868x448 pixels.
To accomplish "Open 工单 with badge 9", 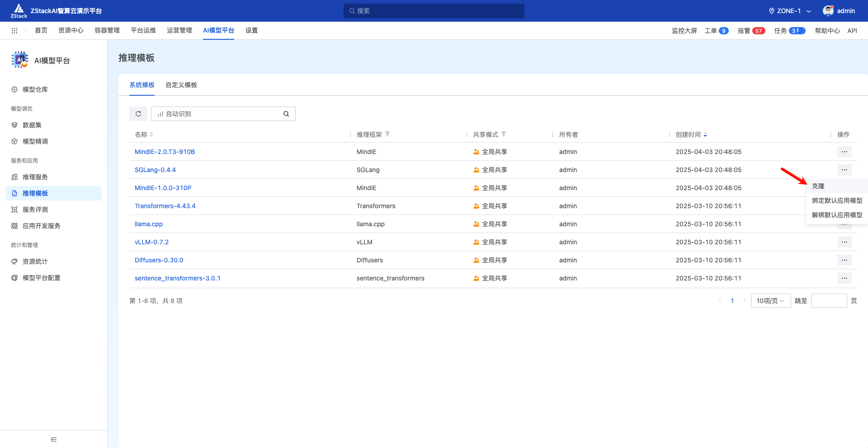I will pos(717,31).
